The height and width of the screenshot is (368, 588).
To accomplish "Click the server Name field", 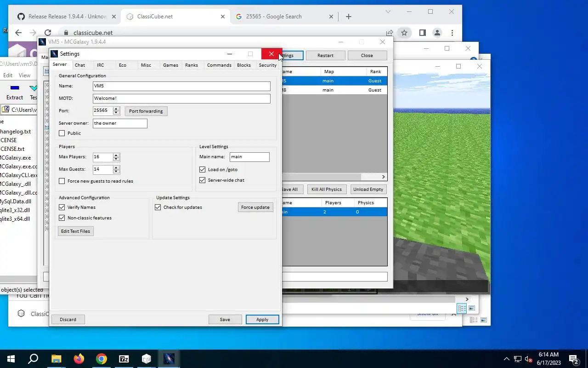I will [x=181, y=86].
